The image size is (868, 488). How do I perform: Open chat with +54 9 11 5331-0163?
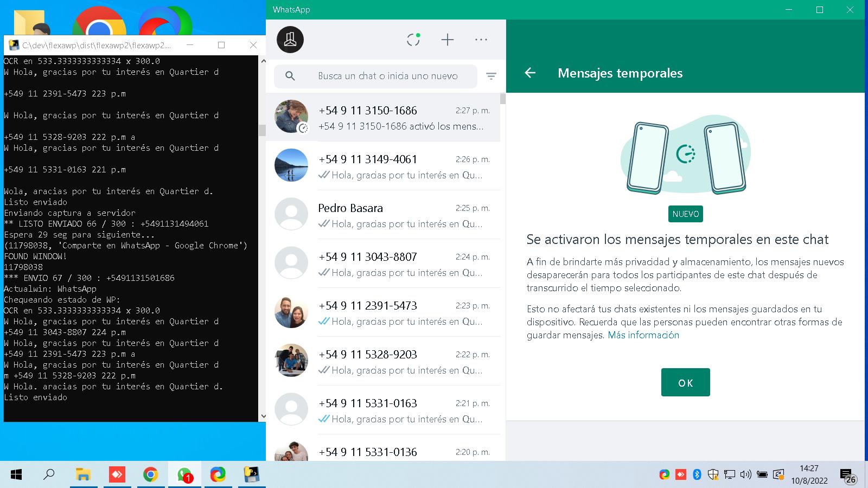383,410
